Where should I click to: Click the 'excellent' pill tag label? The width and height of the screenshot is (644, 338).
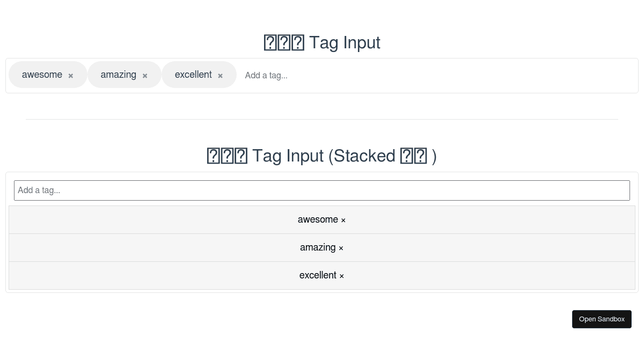tap(193, 75)
